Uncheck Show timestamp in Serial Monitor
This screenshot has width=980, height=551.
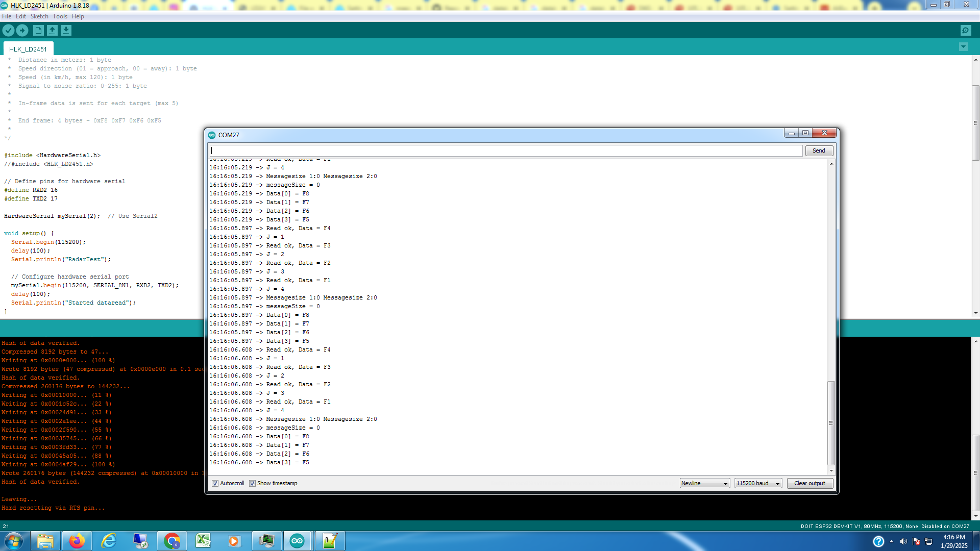point(253,483)
